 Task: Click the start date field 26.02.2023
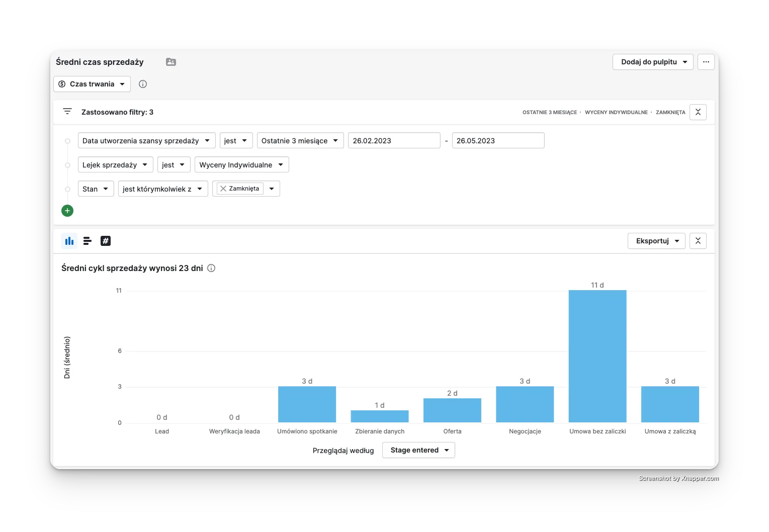tap(394, 140)
